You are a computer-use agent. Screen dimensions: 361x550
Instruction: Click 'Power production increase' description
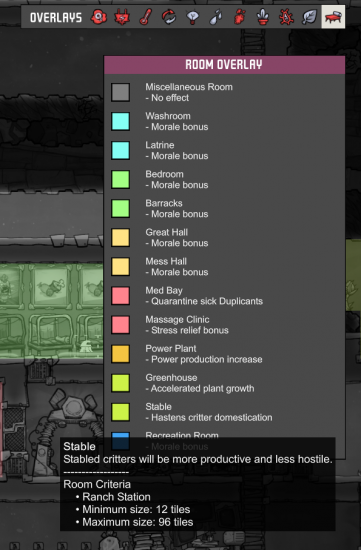pos(204,360)
